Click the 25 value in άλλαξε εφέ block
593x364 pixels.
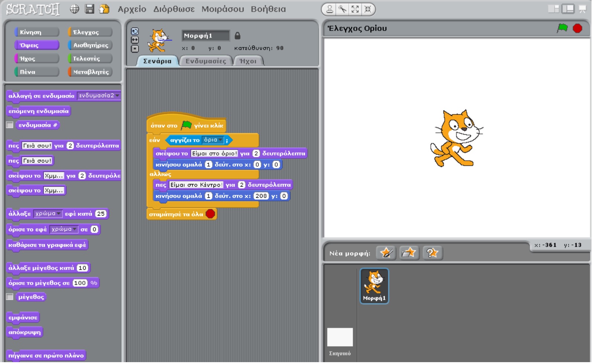coord(101,214)
